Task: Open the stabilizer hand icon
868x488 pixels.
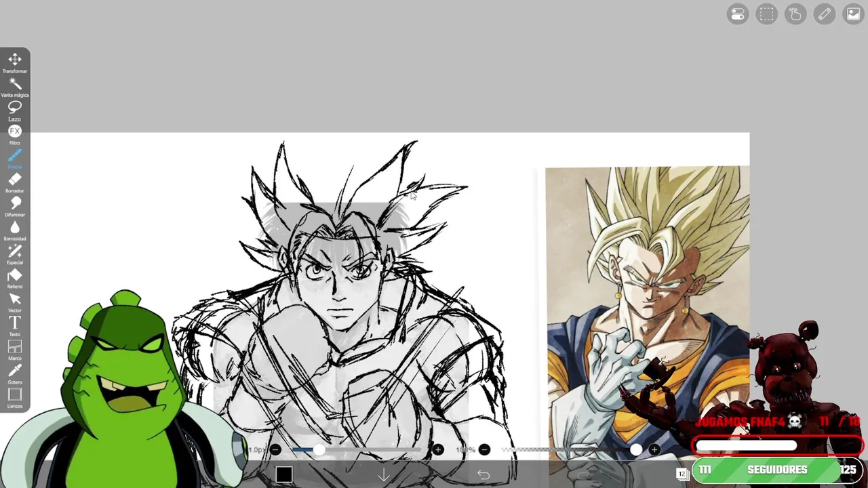Action: pos(795,14)
